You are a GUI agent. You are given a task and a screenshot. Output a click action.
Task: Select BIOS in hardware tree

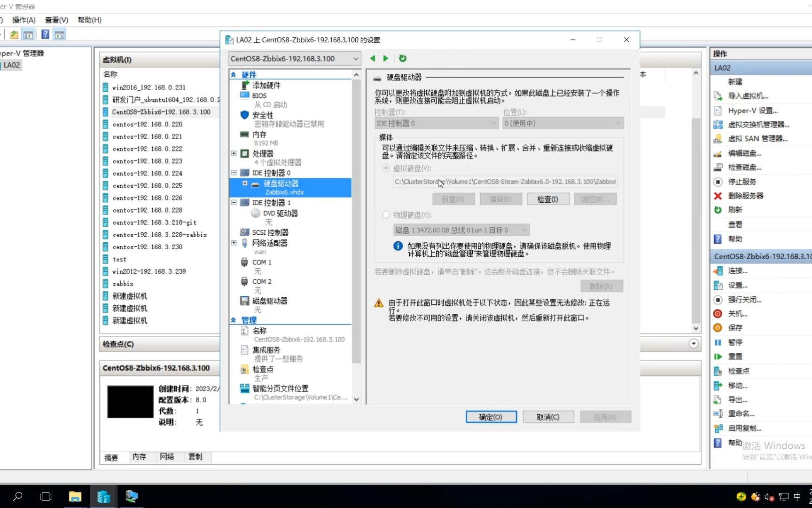pos(259,95)
